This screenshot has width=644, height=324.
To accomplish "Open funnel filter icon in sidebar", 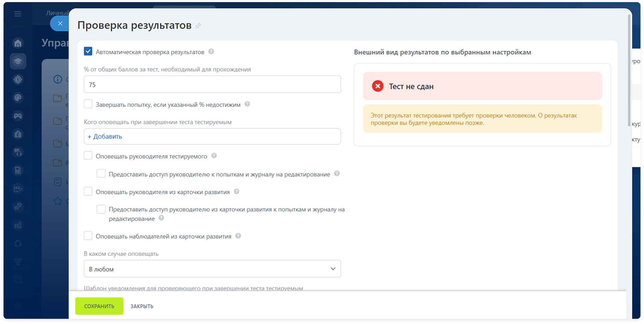I will [18, 261].
